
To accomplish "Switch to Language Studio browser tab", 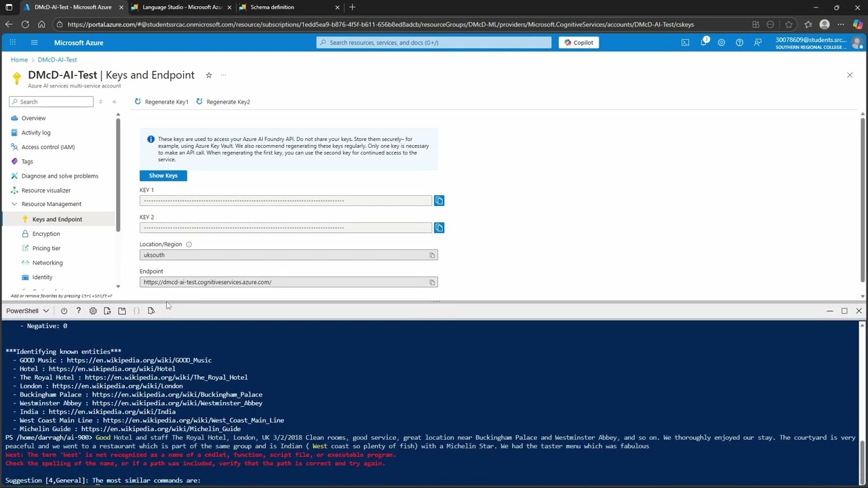I will (182, 7).
